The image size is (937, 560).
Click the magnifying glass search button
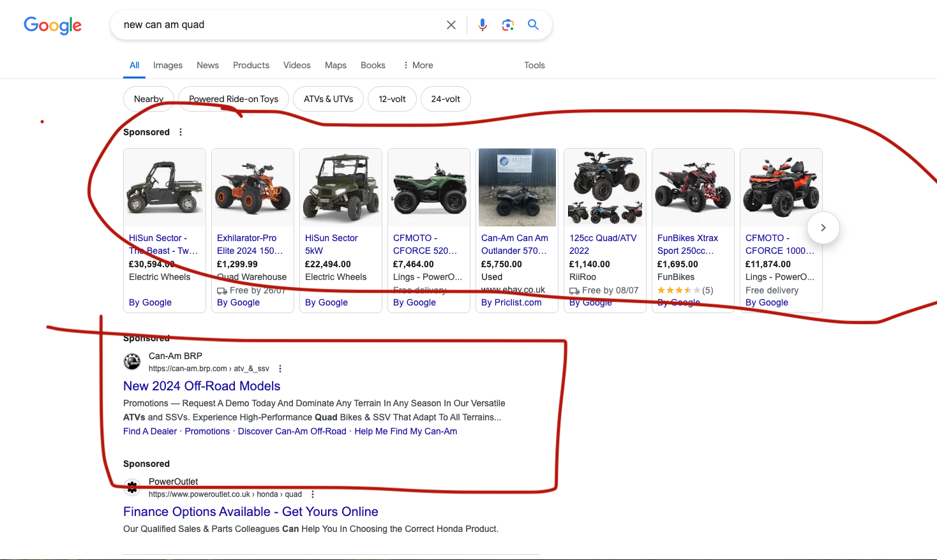click(x=534, y=25)
